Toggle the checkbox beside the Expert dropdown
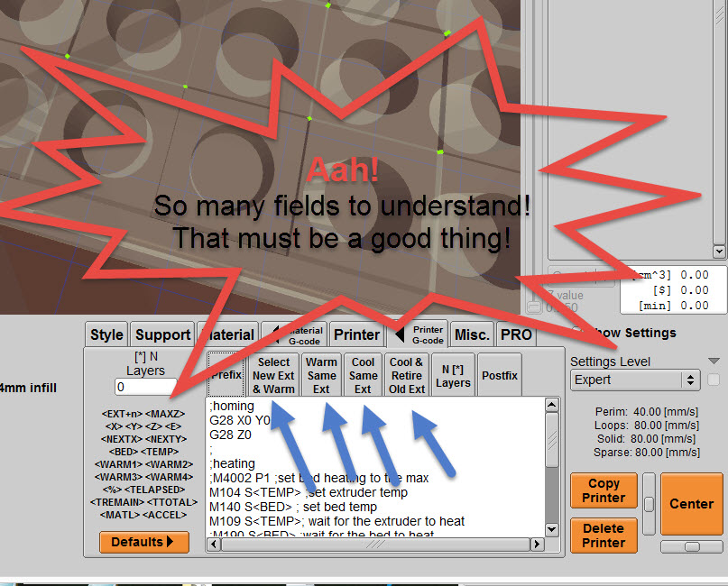This screenshot has width=728, height=586. (x=714, y=380)
